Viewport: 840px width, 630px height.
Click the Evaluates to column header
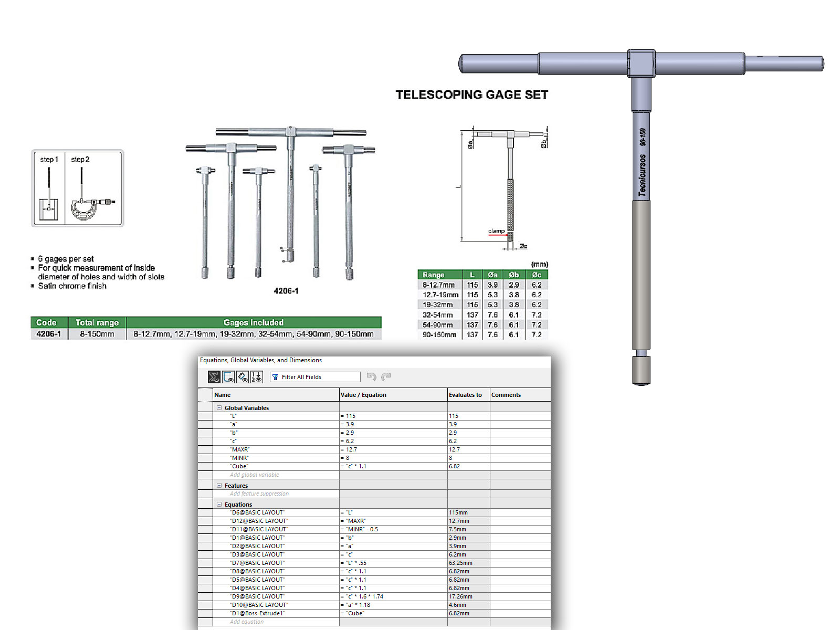pyautogui.click(x=468, y=395)
